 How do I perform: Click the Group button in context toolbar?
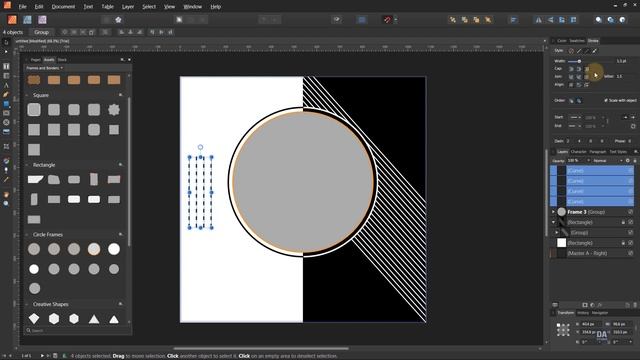[x=42, y=32]
